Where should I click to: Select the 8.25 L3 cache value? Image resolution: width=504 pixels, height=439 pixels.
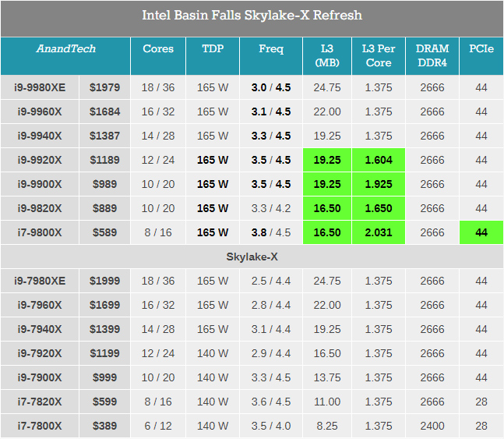327,426
